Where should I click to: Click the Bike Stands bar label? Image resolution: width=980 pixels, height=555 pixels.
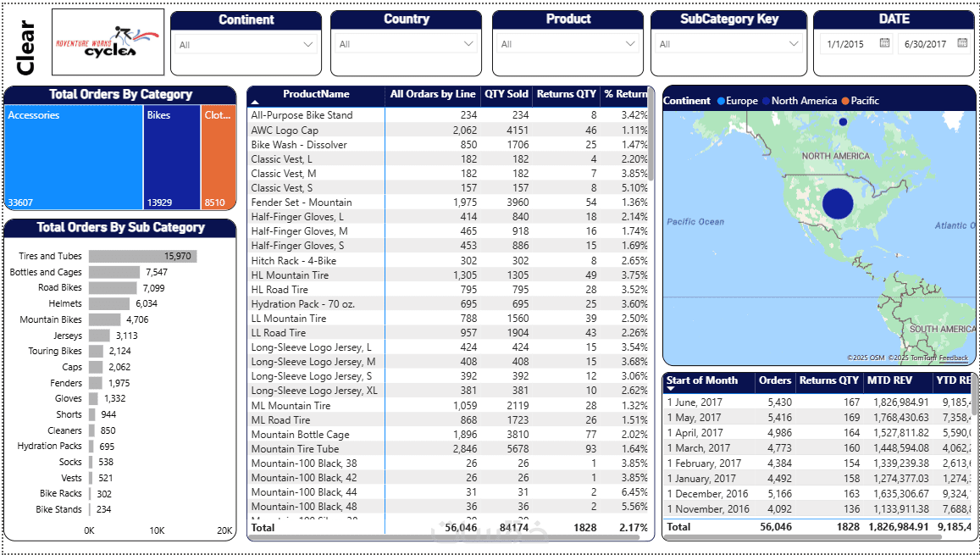[x=58, y=509]
